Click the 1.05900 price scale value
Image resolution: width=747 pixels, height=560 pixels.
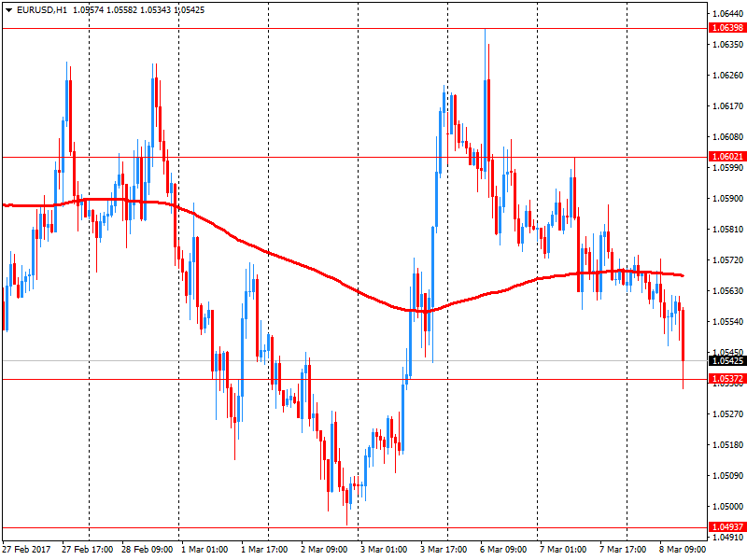(727, 199)
